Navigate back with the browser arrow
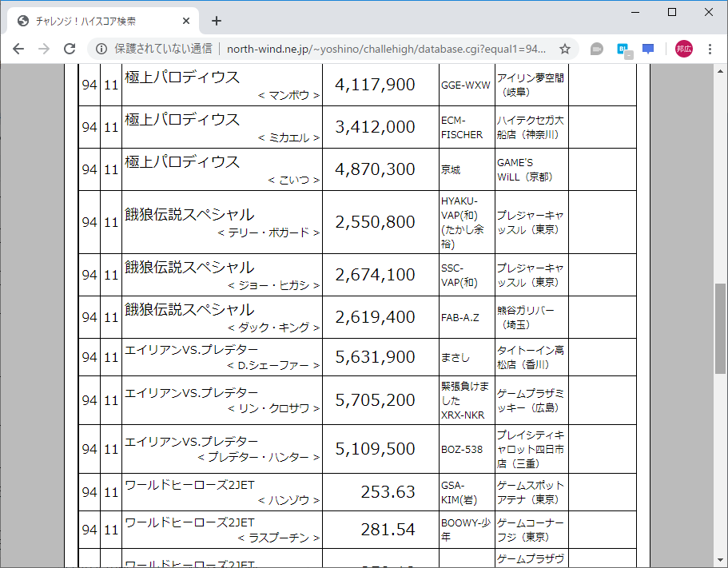Screen dimensions: 728x568 click(18, 48)
